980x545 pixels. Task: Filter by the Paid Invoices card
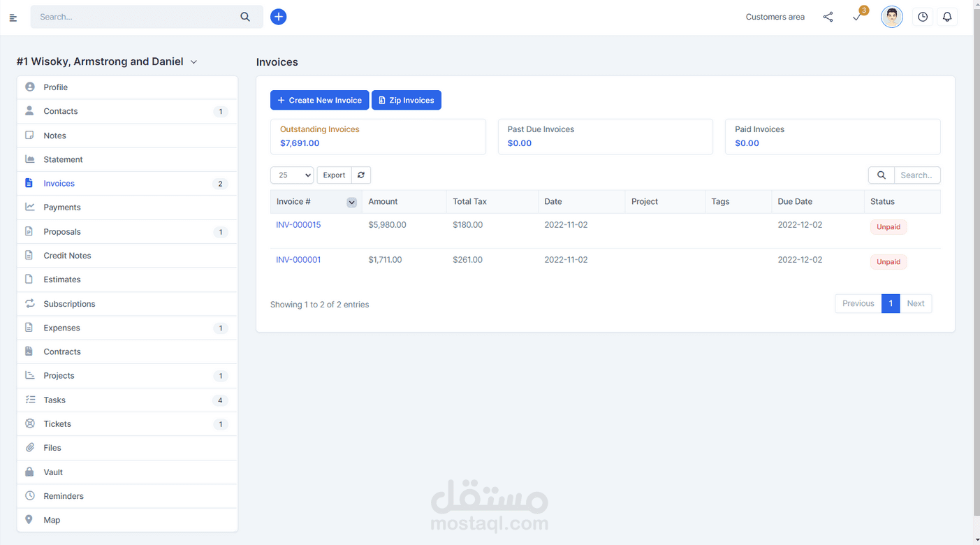point(833,136)
